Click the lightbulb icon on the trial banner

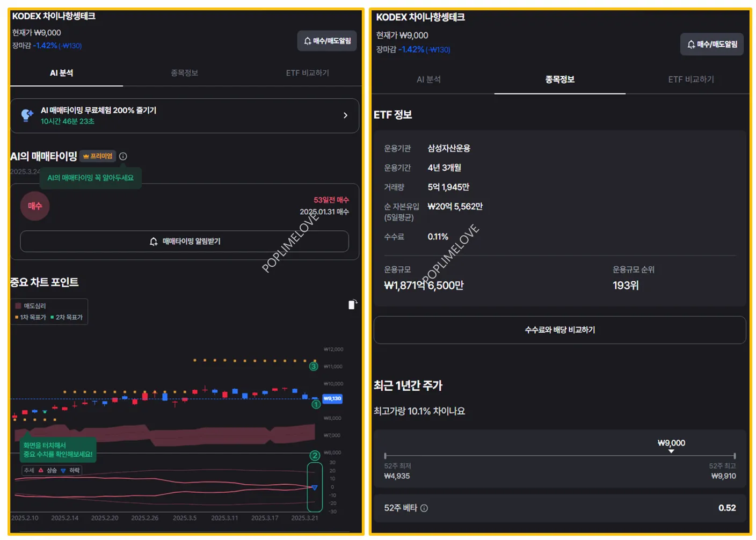tap(27, 115)
